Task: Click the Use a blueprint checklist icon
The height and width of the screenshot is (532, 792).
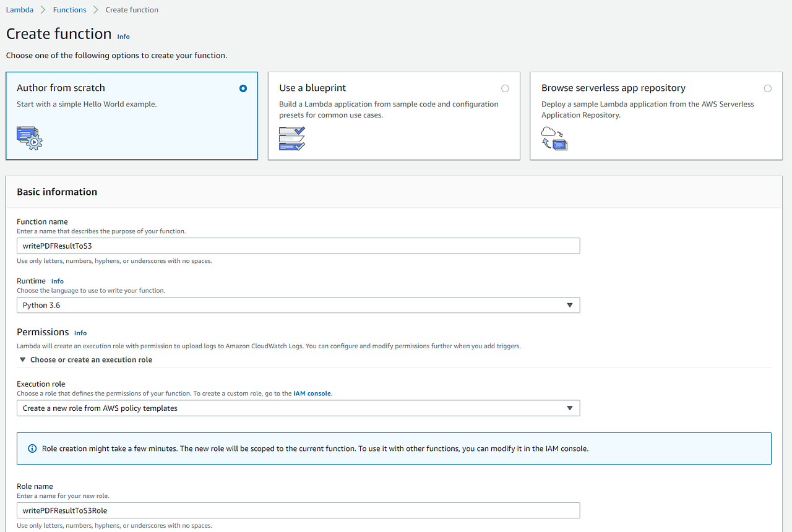Action: 291,138
